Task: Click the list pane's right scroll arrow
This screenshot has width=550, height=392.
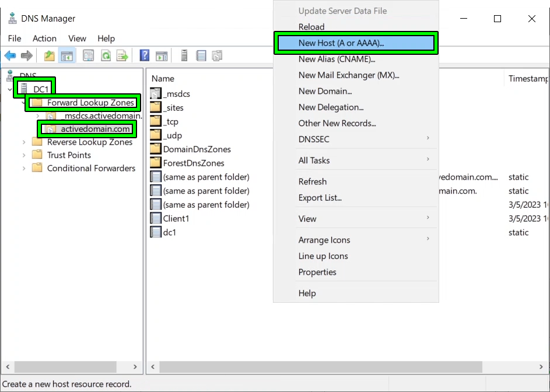Action: coord(541,367)
